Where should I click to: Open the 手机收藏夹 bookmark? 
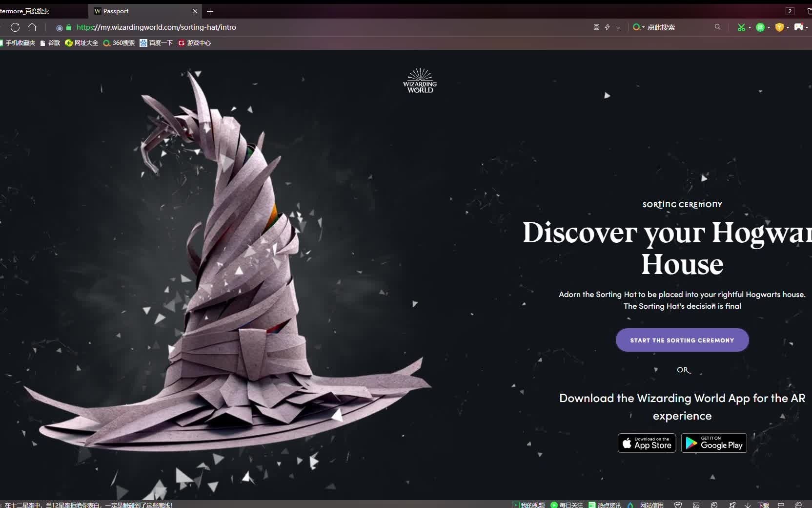(x=18, y=43)
